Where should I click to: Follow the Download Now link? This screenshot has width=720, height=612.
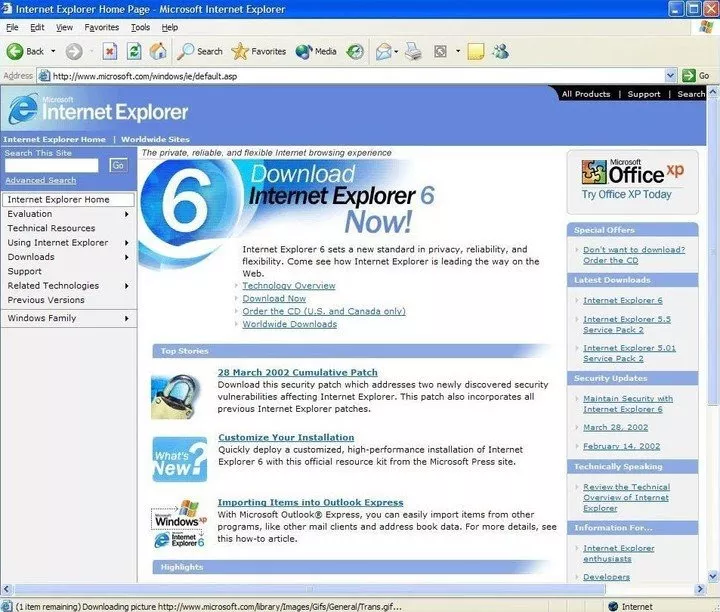tap(274, 298)
